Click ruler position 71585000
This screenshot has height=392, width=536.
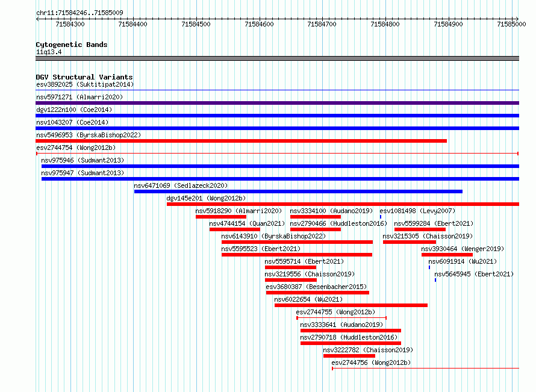tap(512, 24)
